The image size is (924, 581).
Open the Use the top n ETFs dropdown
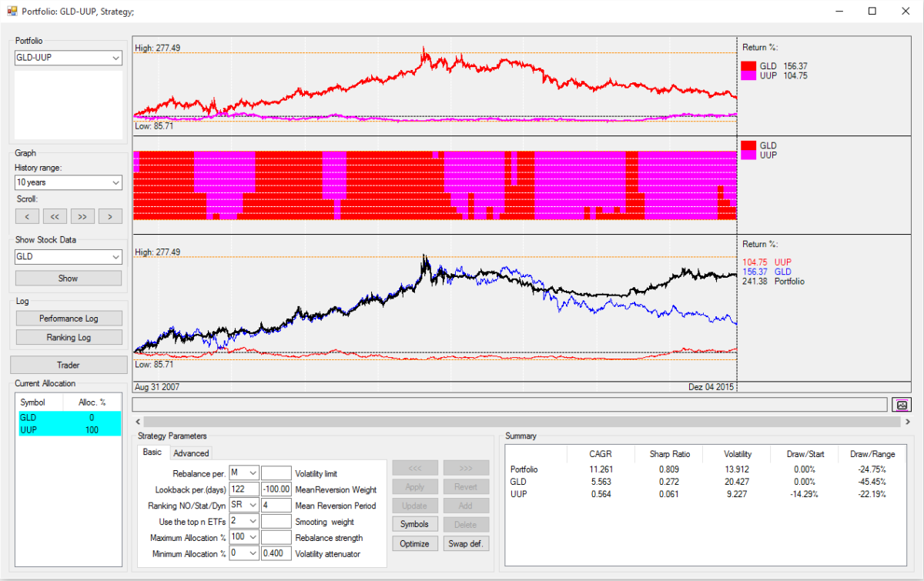[x=244, y=522]
